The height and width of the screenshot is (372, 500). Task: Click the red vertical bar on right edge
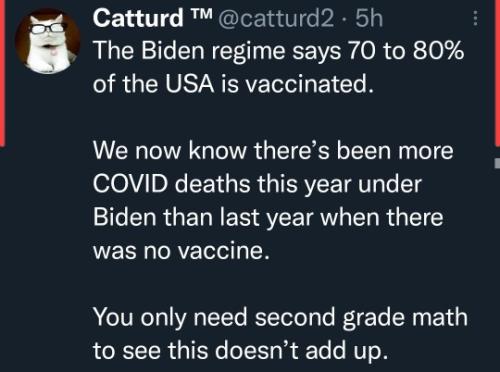(x=497, y=73)
